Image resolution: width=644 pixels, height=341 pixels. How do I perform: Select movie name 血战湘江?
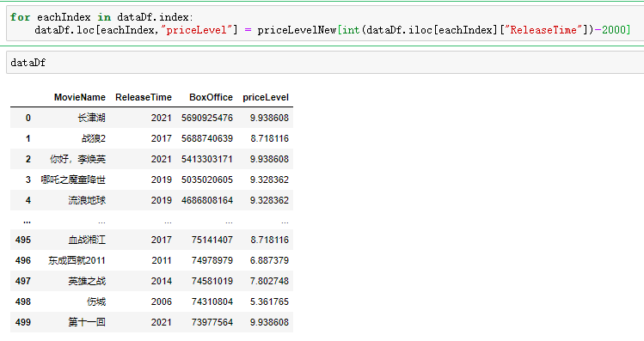(x=87, y=240)
